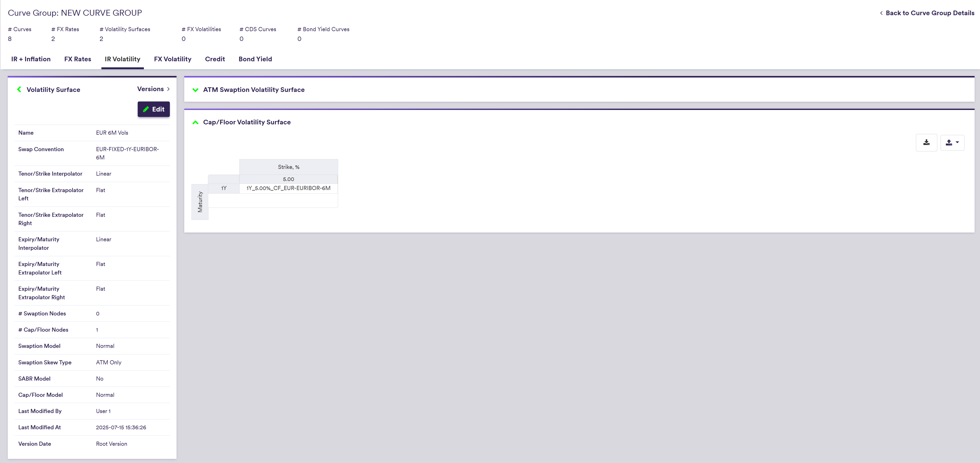Open the Versions link
The width and height of the screenshot is (980, 463).
(151, 89)
